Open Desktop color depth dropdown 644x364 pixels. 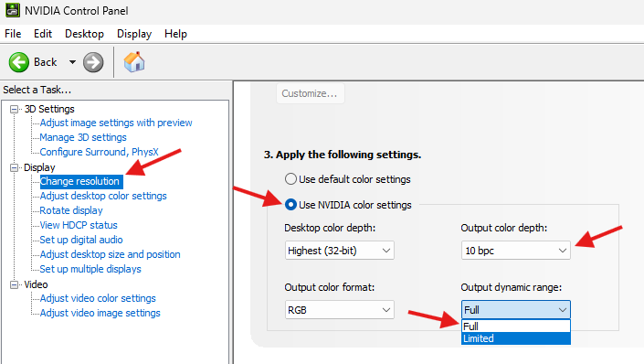click(x=340, y=251)
